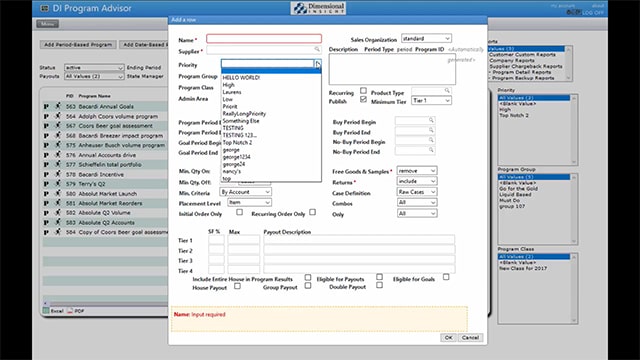Image resolution: width=640 pixels, height=360 pixels.
Task: Enable Recurring Order Only checkbox
Action: coord(313,212)
